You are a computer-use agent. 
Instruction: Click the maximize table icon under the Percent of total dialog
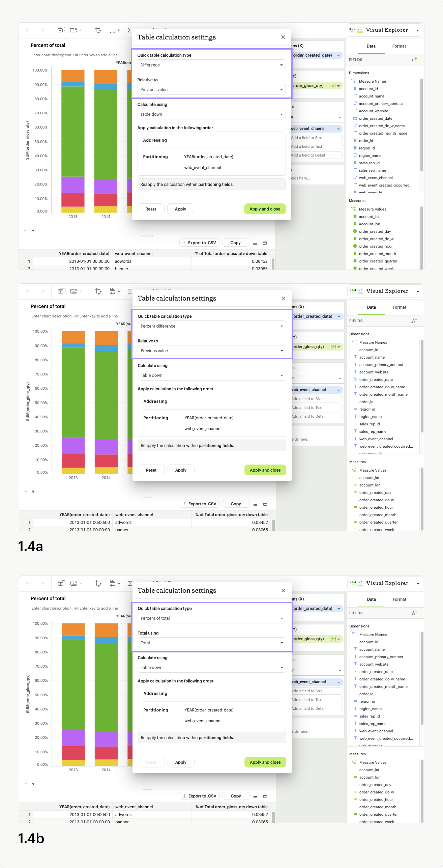[265, 796]
